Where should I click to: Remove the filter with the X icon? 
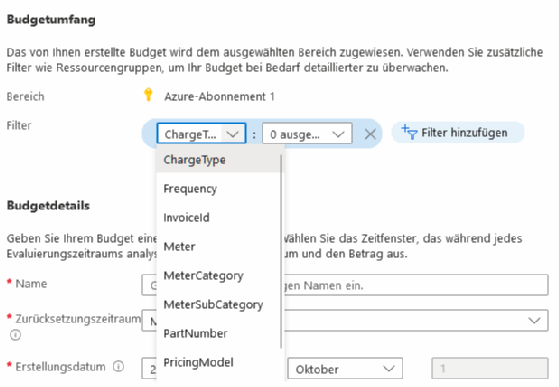tap(370, 134)
